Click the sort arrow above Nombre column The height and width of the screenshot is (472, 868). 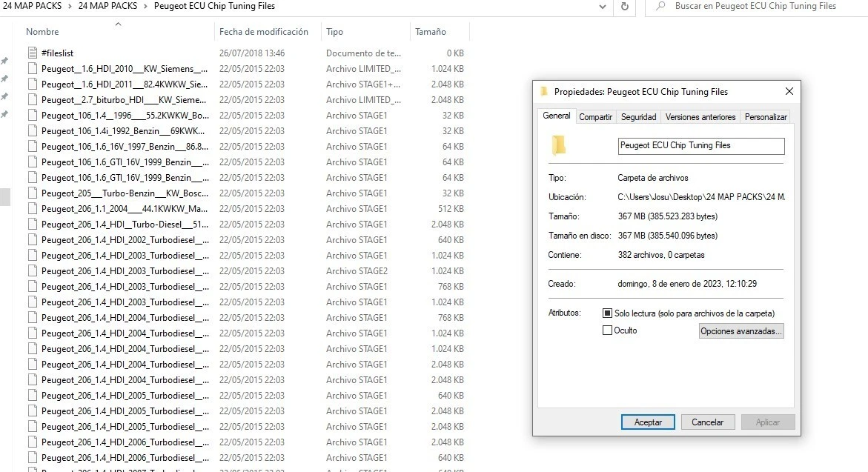coord(118,24)
